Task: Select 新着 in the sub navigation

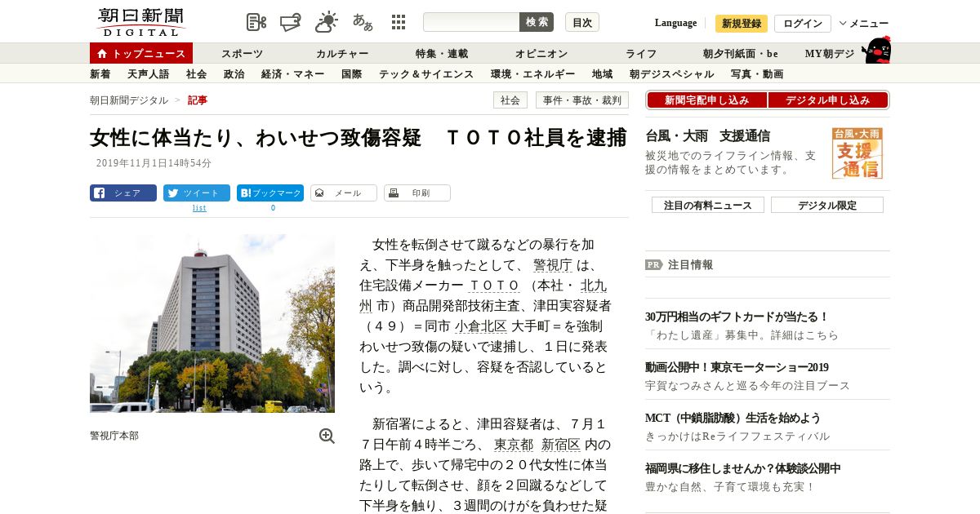Action: coord(100,74)
